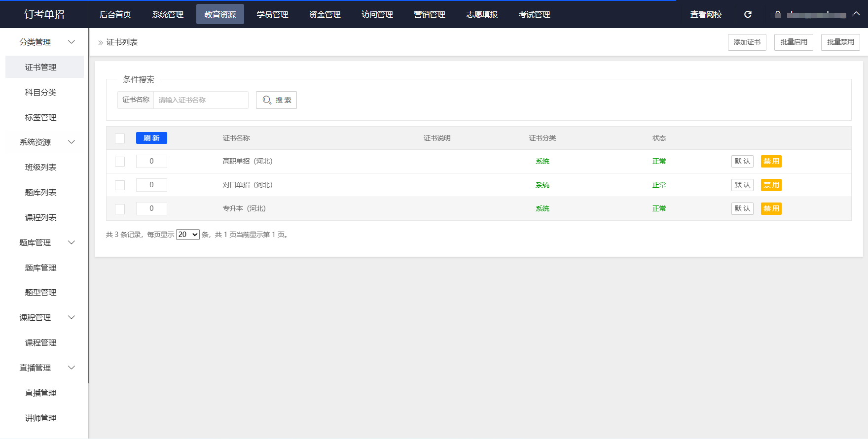Switch to 考试管理 in navigation bar
Viewport: 868px width, 439px height.
pyautogui.click(x=534, y=14)
